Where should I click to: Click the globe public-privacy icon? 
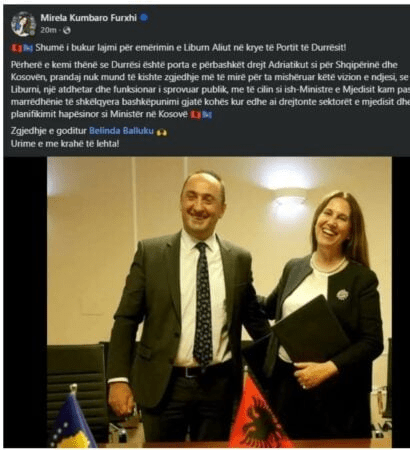(x=67, y=30)
